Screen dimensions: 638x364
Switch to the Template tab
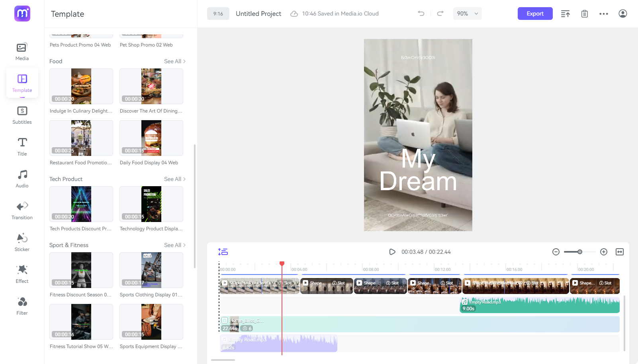pyautogui.click(x=22, y=83)
